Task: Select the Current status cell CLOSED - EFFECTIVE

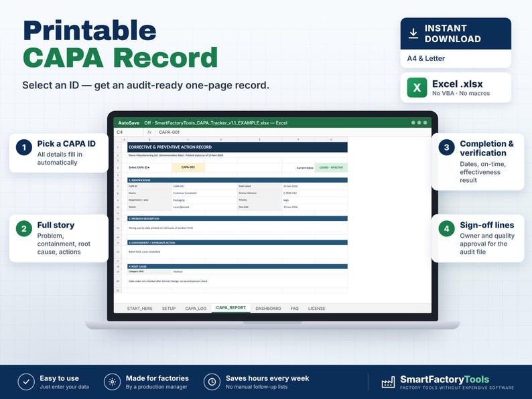Action: [x=331, y=167]
